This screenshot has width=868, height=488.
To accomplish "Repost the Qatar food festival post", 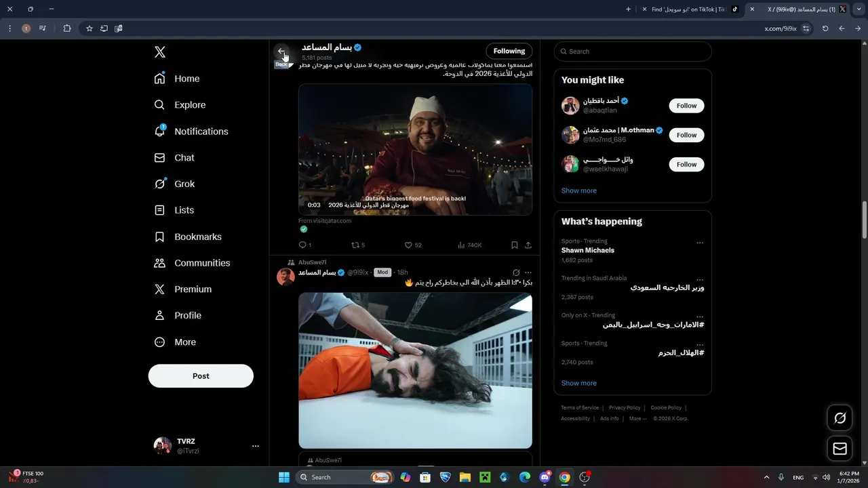I will tap(358, 245).
